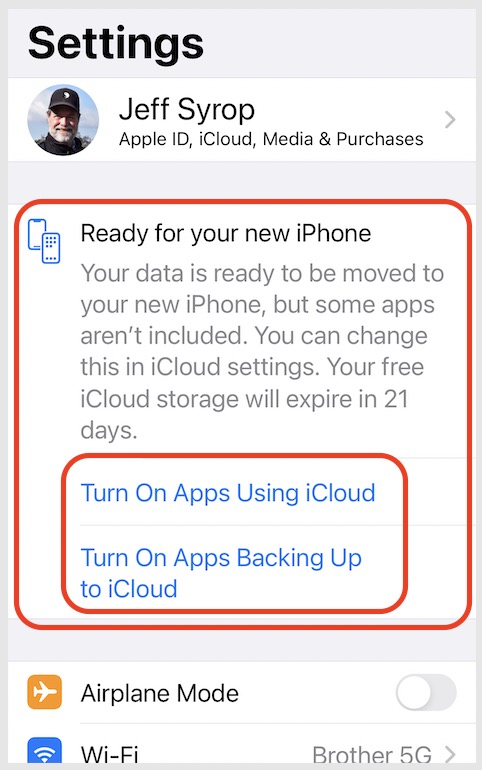
Task: Tap the Brother 5G network name
Action: click(x=372, y=754)
